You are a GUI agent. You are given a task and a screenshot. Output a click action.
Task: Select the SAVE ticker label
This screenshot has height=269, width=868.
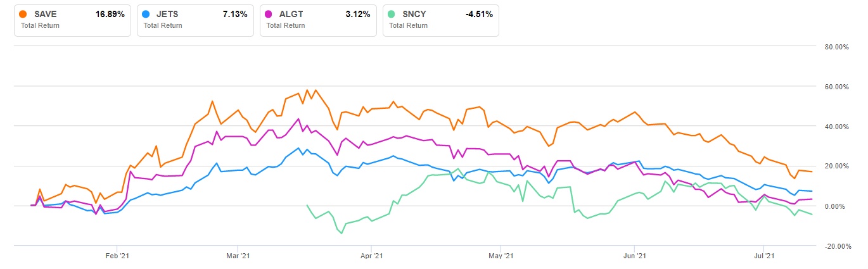pyautogui.click(x=46, y=13)
